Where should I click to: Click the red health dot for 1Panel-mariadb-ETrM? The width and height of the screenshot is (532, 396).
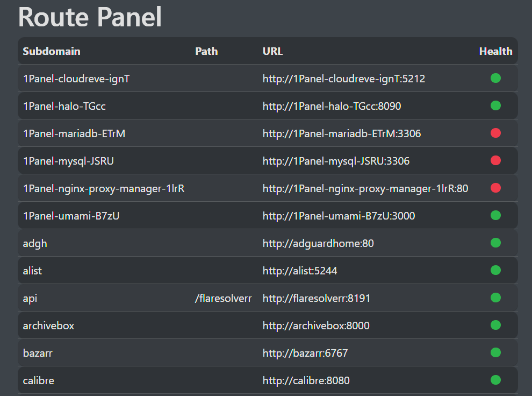tap(495, 133)
